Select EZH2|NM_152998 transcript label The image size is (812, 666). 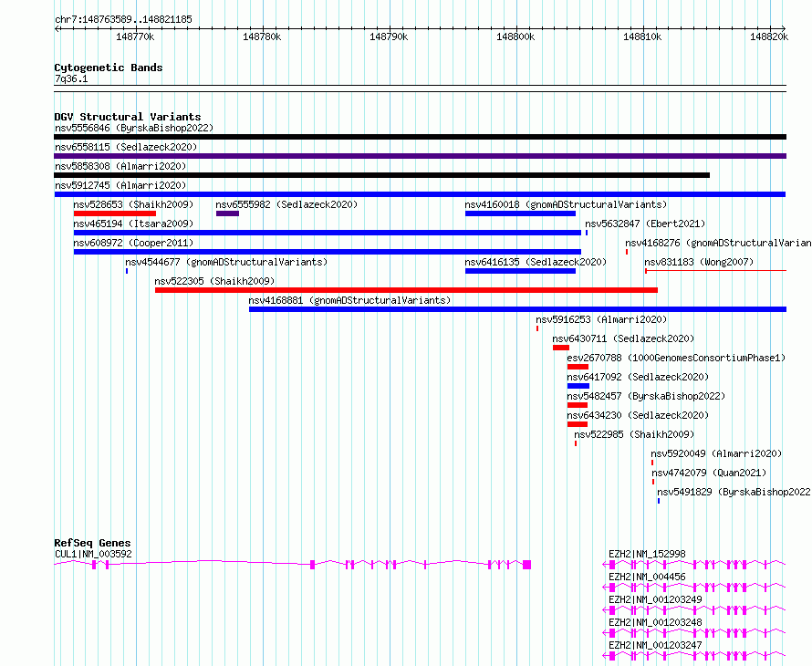point(647,554)
